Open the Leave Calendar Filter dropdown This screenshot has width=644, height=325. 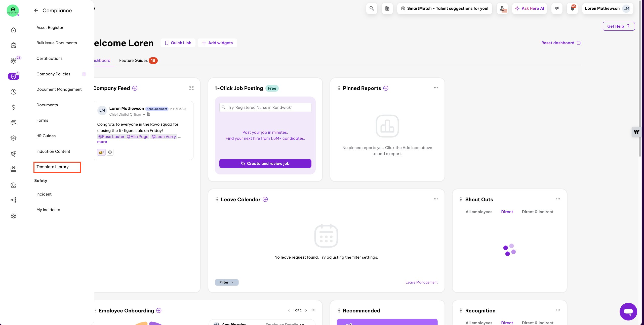pos(226,282)
